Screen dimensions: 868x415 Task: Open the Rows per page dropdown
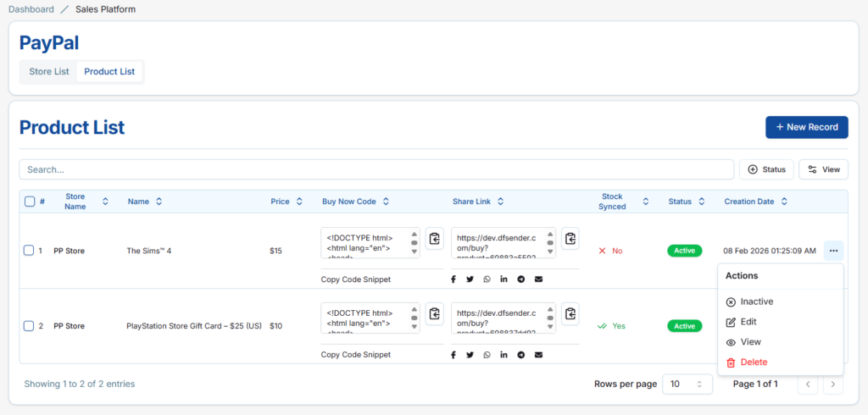coord(687,384)
